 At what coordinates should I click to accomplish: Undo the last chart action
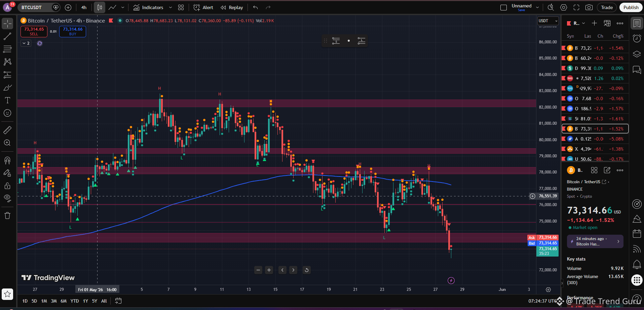[256, 7]
